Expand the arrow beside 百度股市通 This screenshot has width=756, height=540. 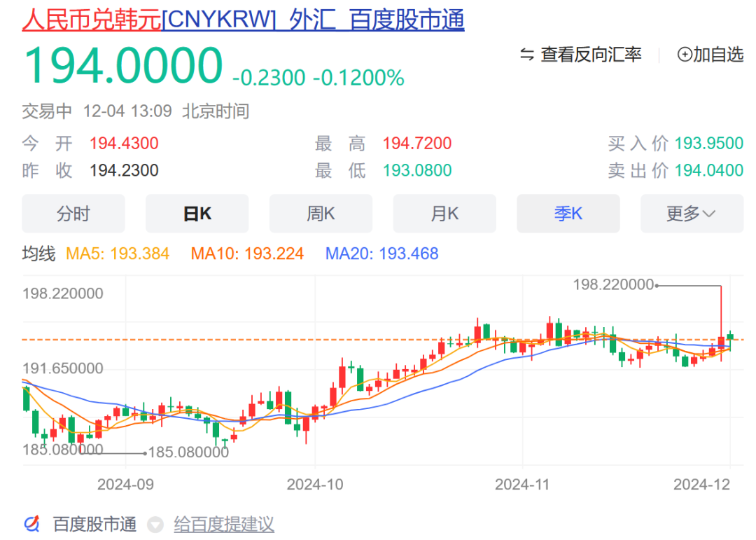point(155,525)
